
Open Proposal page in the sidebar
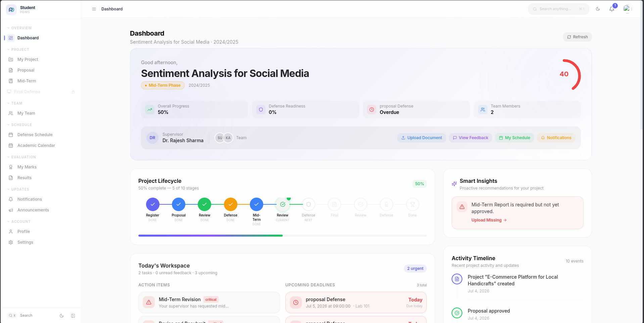[x=41, y=70]
